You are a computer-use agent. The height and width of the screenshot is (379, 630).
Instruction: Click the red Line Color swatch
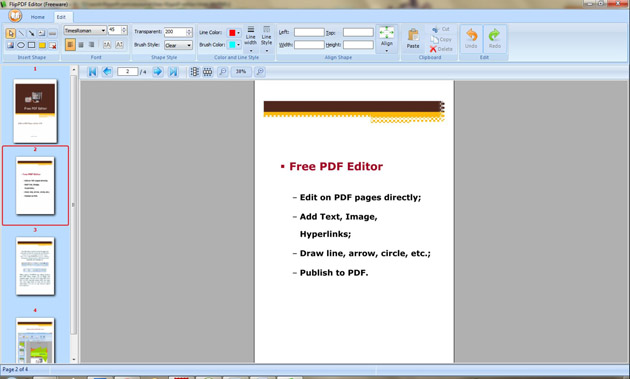232,33
